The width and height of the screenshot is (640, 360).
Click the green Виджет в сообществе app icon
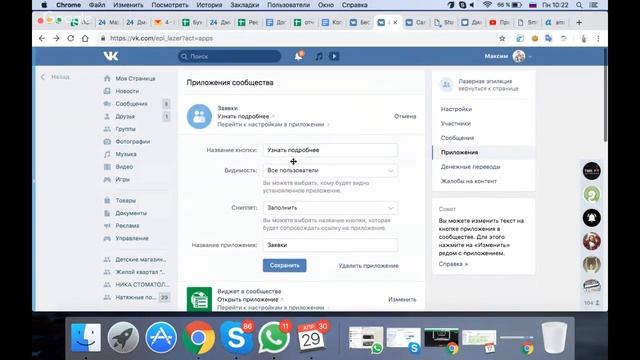199,299
